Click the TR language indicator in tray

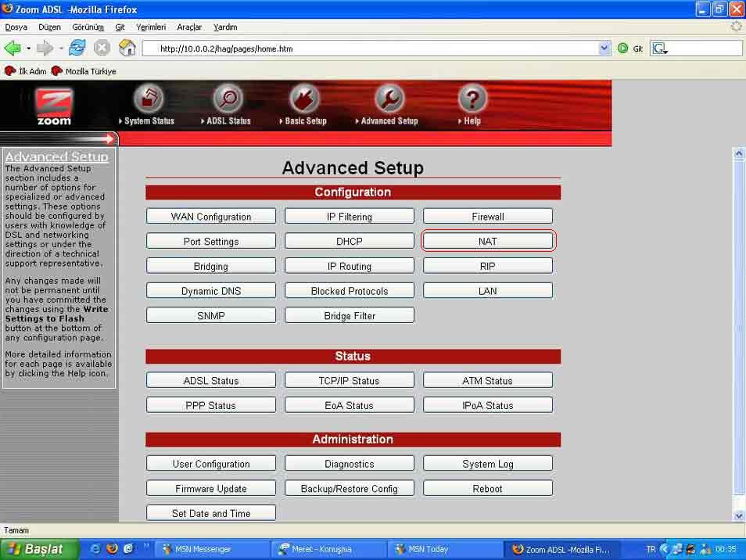point(651,549)
